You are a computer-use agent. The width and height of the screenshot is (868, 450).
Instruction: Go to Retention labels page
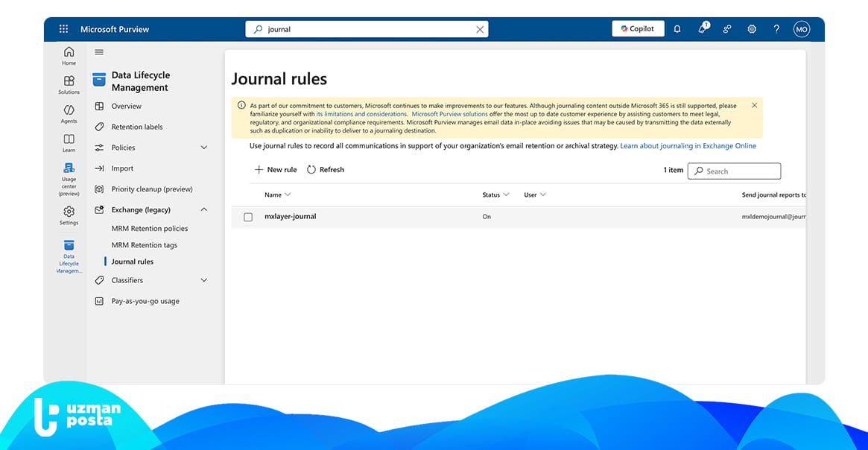point(136,127)
